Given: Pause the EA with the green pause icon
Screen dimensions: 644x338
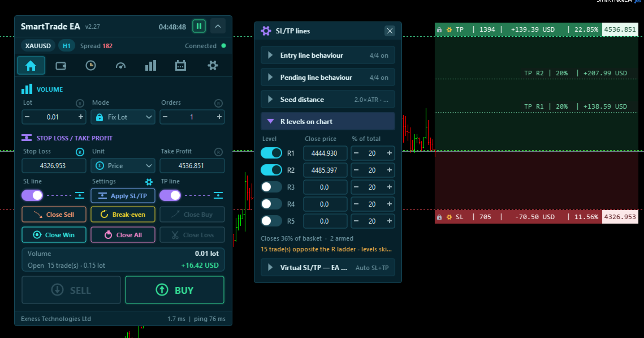Looking at the screenshot, I should click(x=199, y=26).
